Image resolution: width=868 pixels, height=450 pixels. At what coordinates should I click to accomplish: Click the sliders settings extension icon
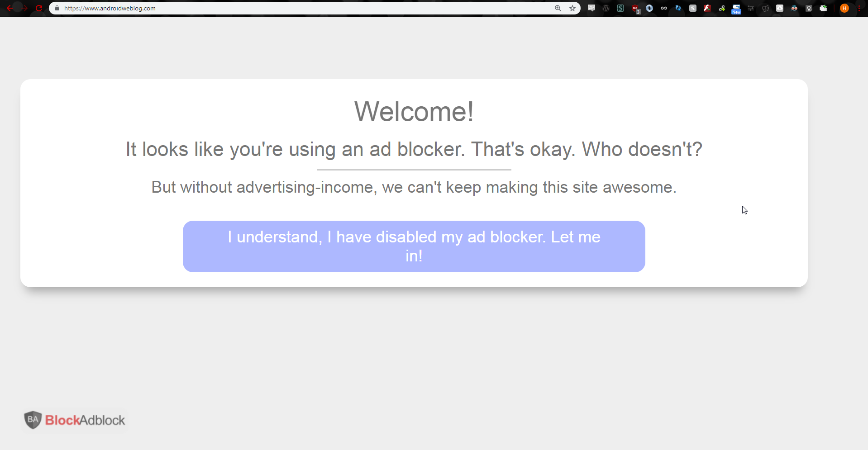tap(751, 8)
